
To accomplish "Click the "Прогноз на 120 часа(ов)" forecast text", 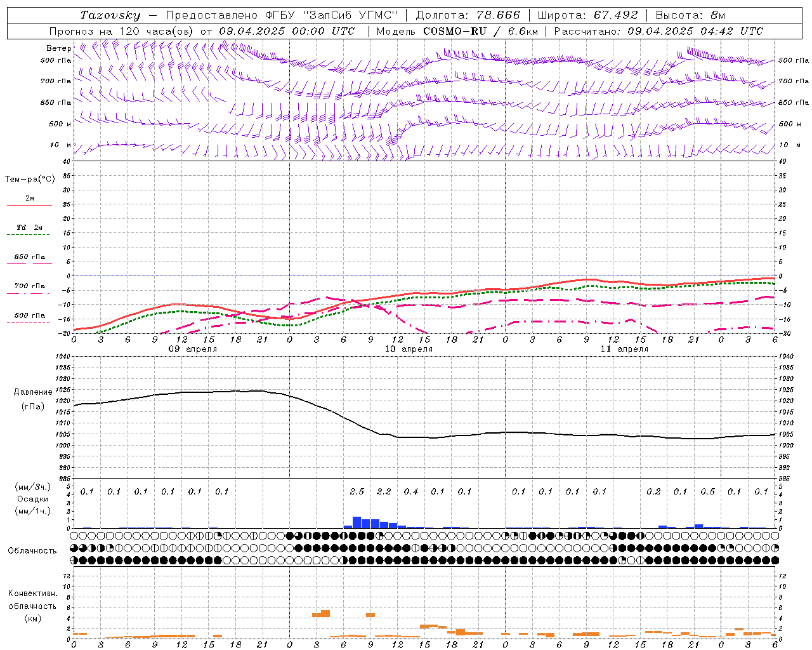I will pos(122,31).
